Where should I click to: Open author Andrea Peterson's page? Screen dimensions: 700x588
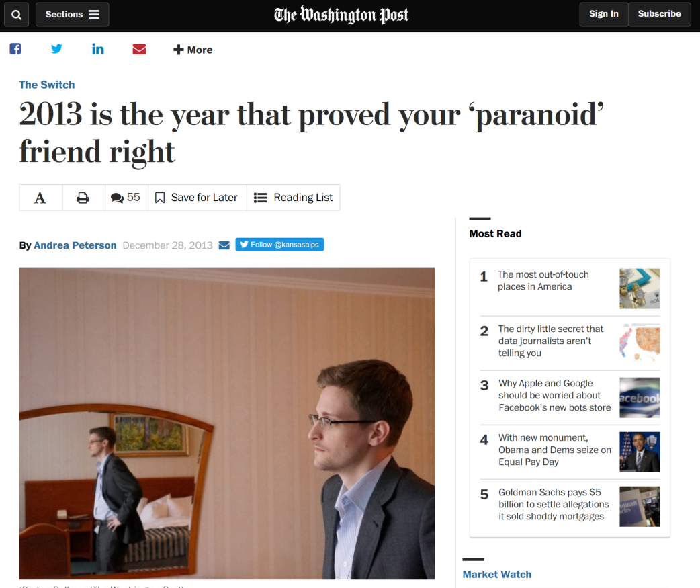click(75, 245)
